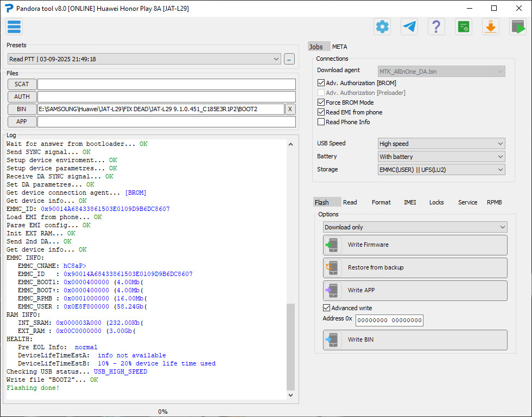The width and height of the screenshot is (532, 417).
Task: Click the Restore from backup button
Action: pos(415,268)
